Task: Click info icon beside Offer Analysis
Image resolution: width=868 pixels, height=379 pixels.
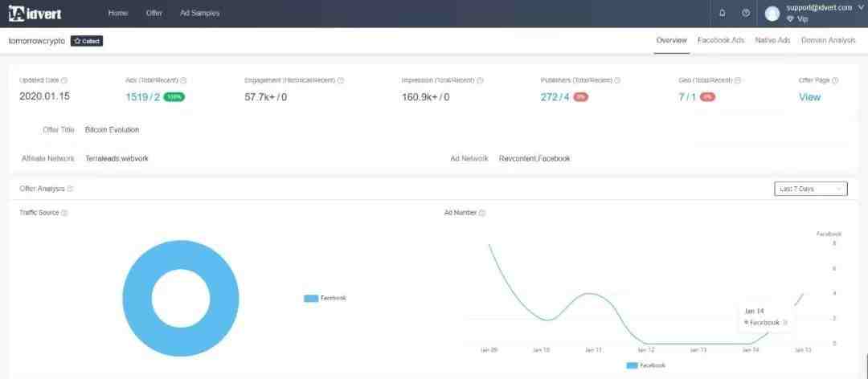Action: (x=70, y=189)
